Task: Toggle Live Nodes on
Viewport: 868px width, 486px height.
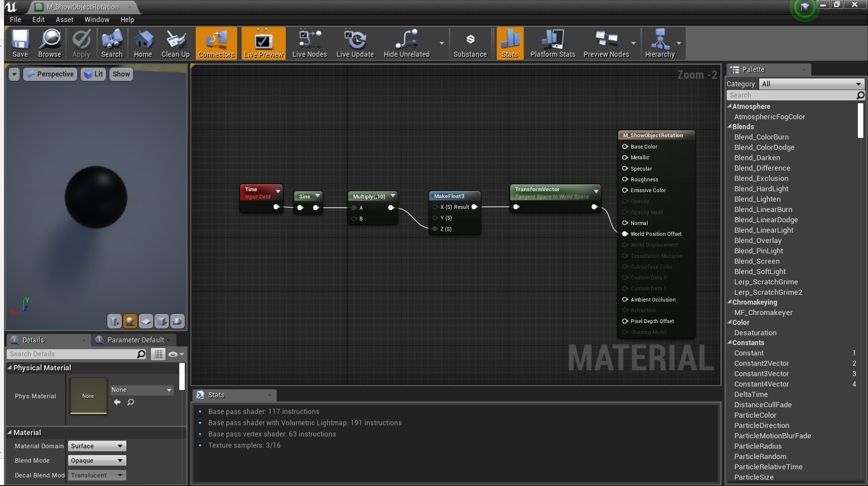Action: click(x=310, y=43)
